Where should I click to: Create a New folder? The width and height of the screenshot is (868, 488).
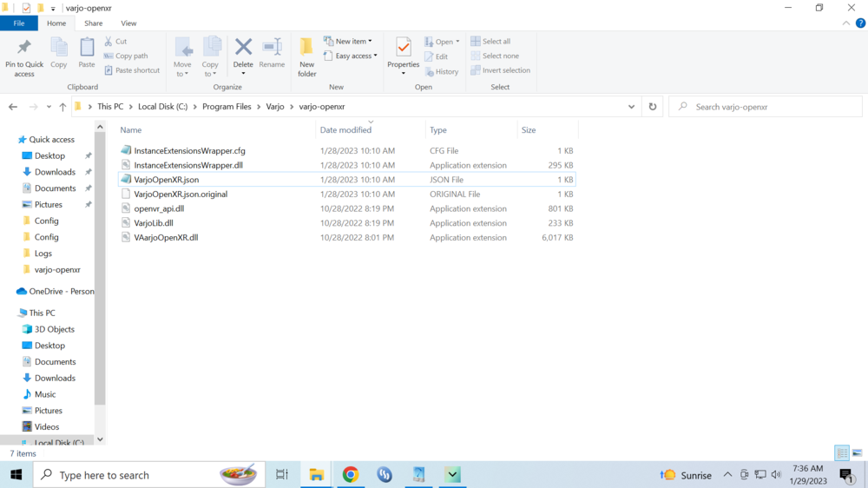coord(306,57)
